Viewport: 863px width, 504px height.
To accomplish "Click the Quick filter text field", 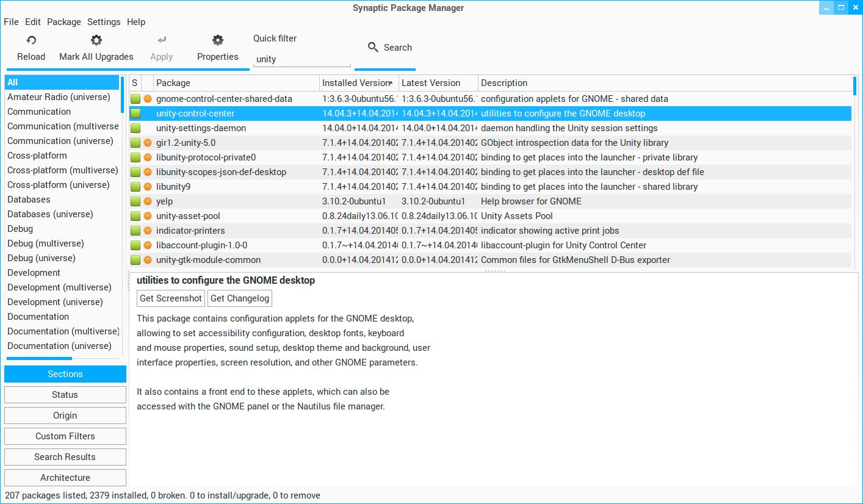I will [302, 59].
